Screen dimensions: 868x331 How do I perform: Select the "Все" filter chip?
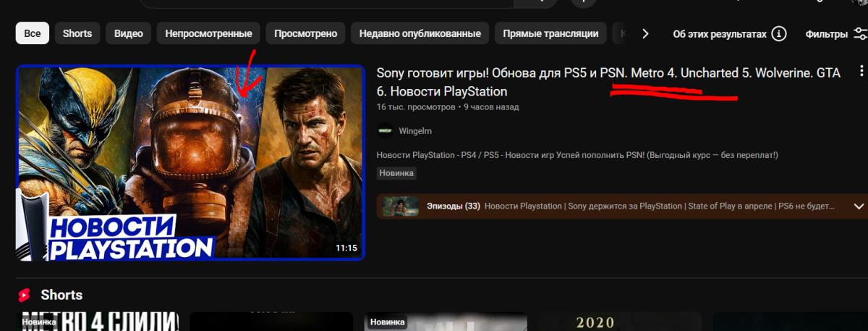coord(33,33)
